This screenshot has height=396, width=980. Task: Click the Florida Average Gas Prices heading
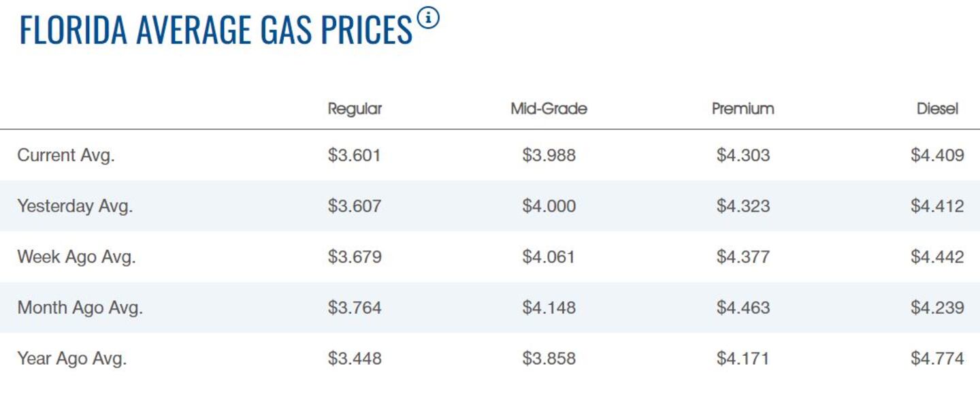[216, 31]
